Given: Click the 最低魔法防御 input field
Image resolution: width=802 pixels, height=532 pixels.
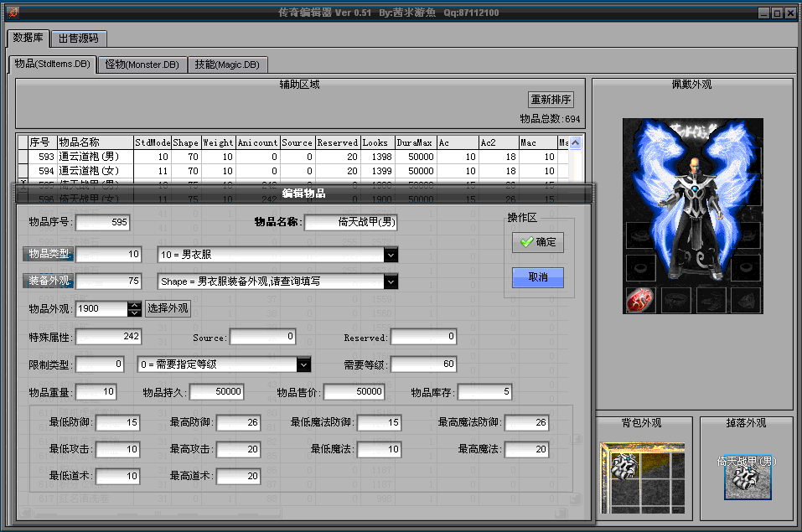Looking at the screenshot, I should [379, 422].
